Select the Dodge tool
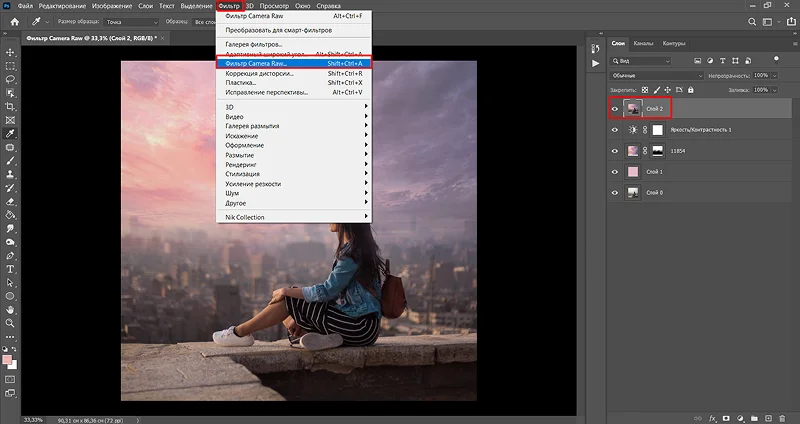The width and height of the screenshot is (800, 424). [x=10, y=242]
